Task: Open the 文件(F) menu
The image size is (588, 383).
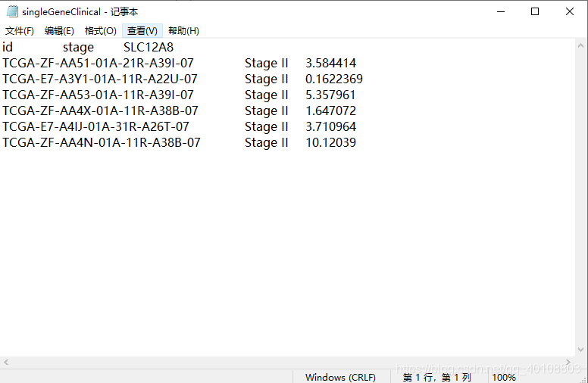Action: click(x=20, y=31)
